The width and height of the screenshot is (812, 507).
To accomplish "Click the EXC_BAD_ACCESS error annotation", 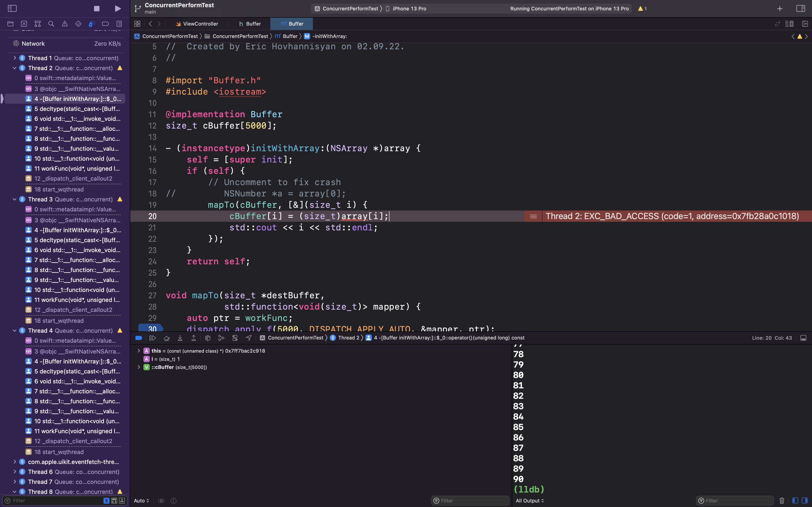I will click(x=672, y=216).
